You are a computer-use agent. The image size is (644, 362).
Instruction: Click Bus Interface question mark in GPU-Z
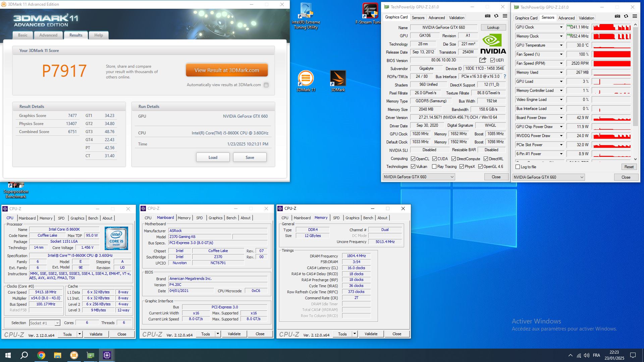click(504, 76)
